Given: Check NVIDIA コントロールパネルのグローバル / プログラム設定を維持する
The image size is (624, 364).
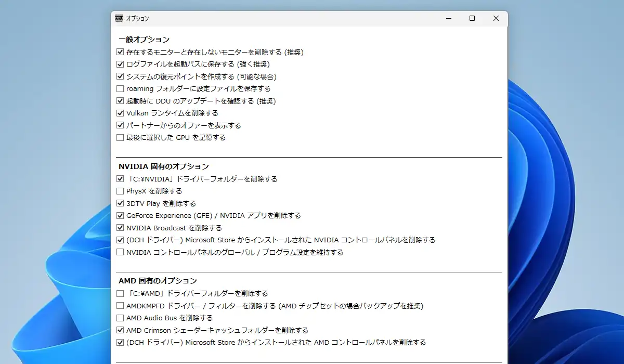Looking at the screenshot, I should tap(121, 252).
